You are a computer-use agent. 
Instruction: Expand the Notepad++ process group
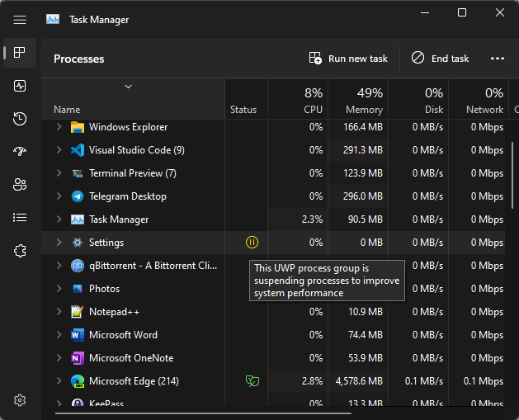coord(59,311)
